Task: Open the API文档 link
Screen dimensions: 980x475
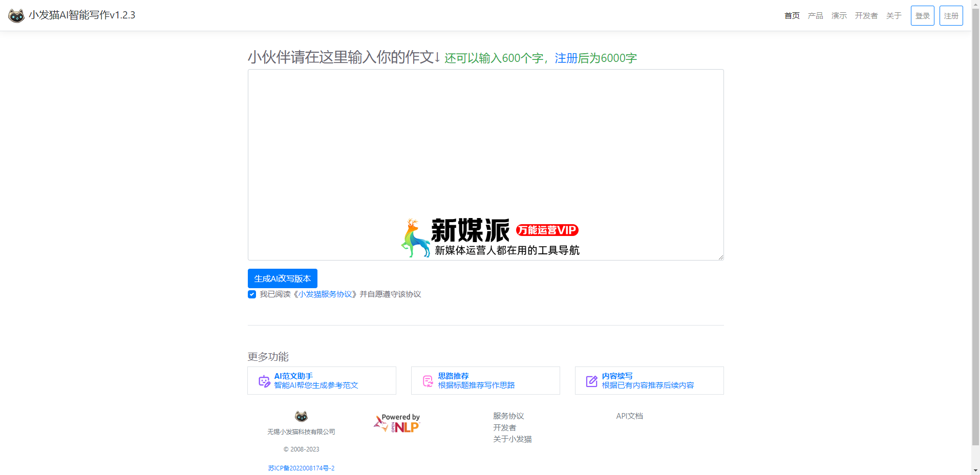Action: pos(629,416)
